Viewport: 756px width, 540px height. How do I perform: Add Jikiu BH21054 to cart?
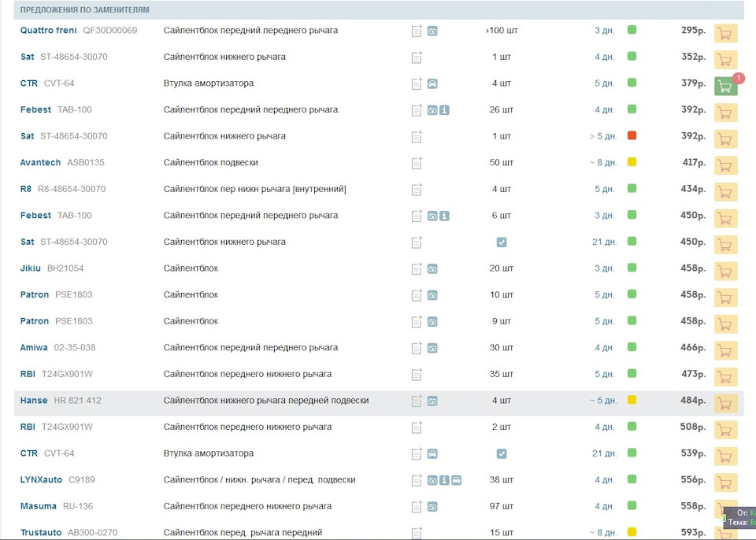(725, 272)
